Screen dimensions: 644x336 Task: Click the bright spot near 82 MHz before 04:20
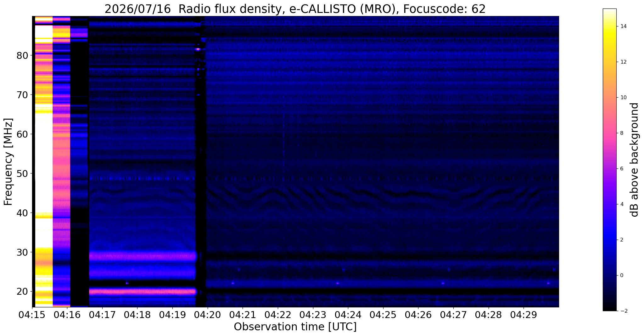point(198,49)
